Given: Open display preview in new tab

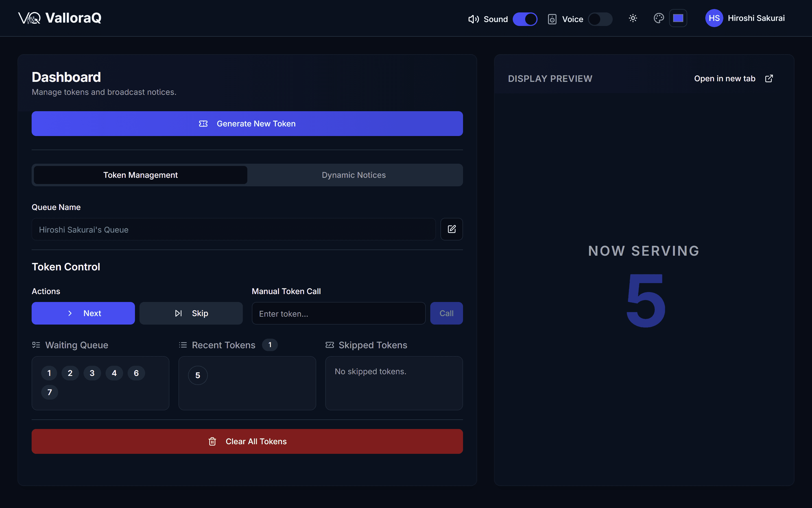Looking at the screenshot, I should pos(724,78).
